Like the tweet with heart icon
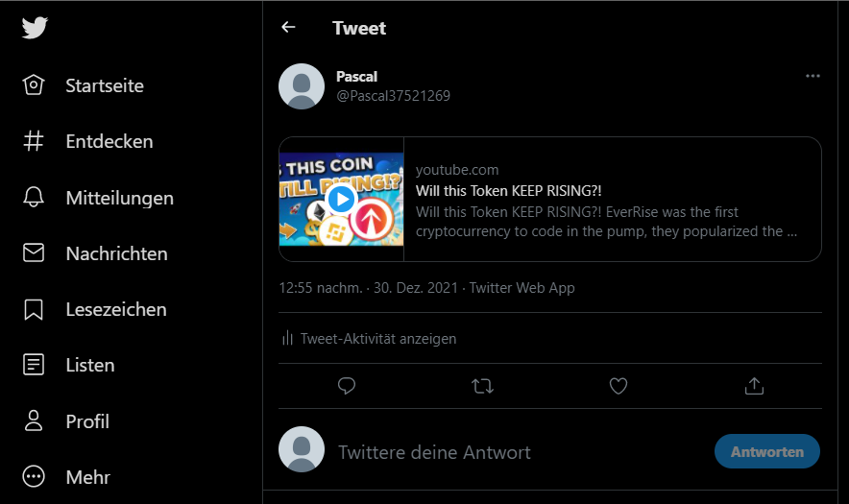This screenshot has height=504, width=849. click(x=619, y=386)
